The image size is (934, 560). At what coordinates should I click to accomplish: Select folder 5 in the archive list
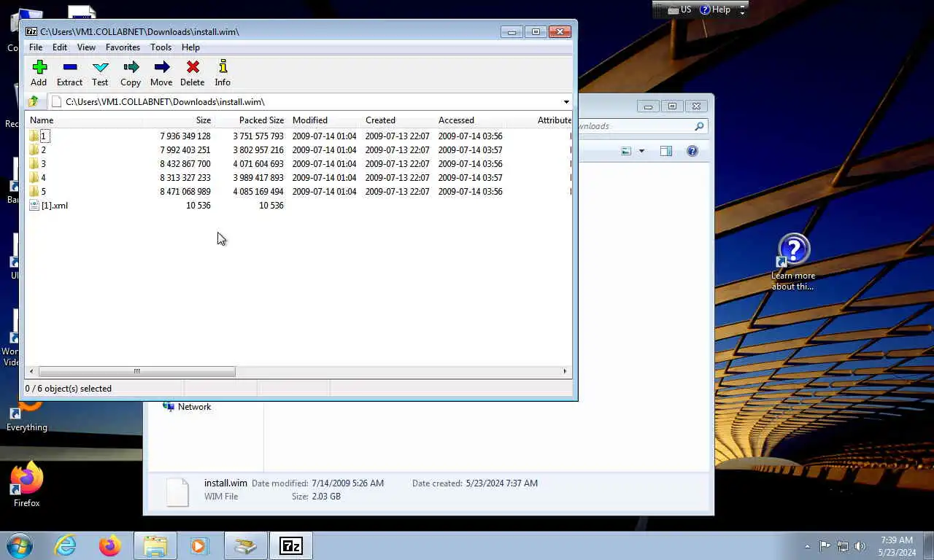coord(43,191)
